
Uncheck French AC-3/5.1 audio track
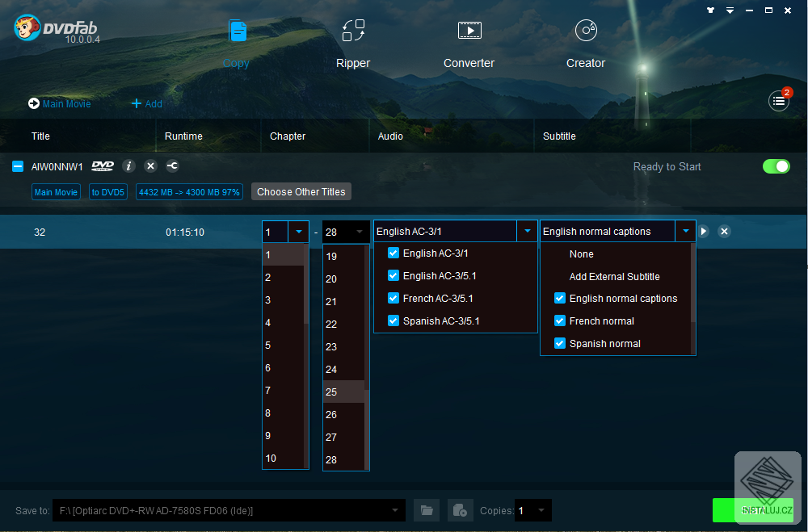[x=393, y=298]
